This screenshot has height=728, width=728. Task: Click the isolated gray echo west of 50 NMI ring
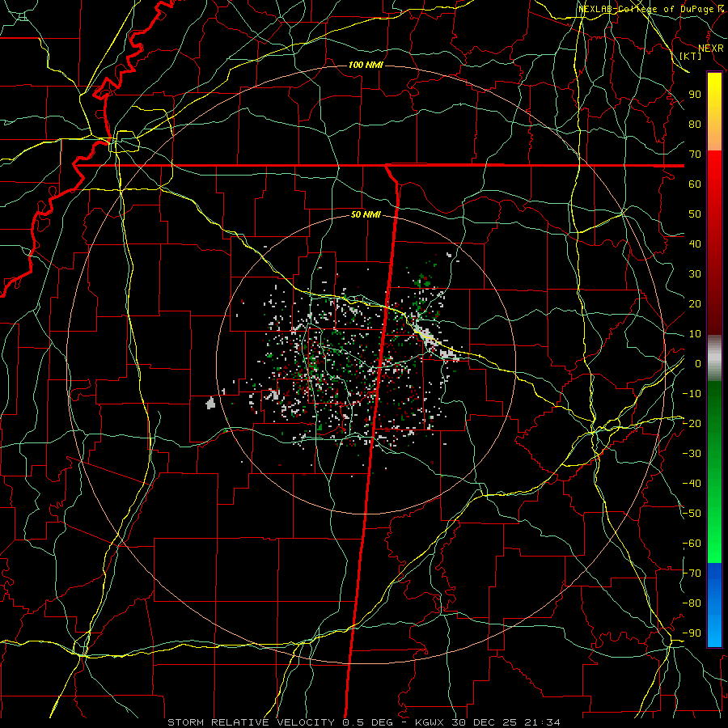[x=211, y=403]
